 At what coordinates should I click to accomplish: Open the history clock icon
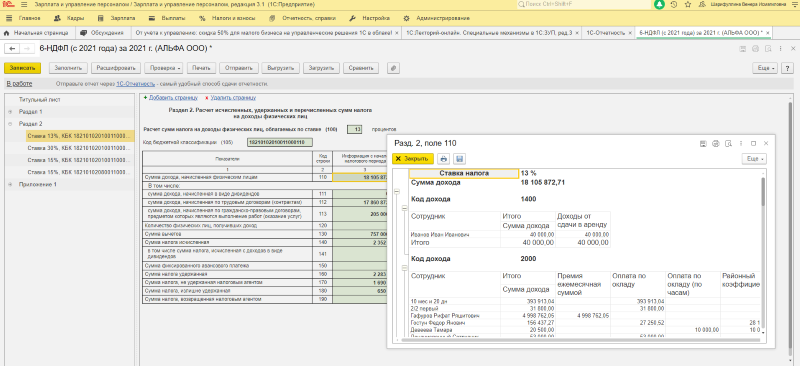click(674, 5)
